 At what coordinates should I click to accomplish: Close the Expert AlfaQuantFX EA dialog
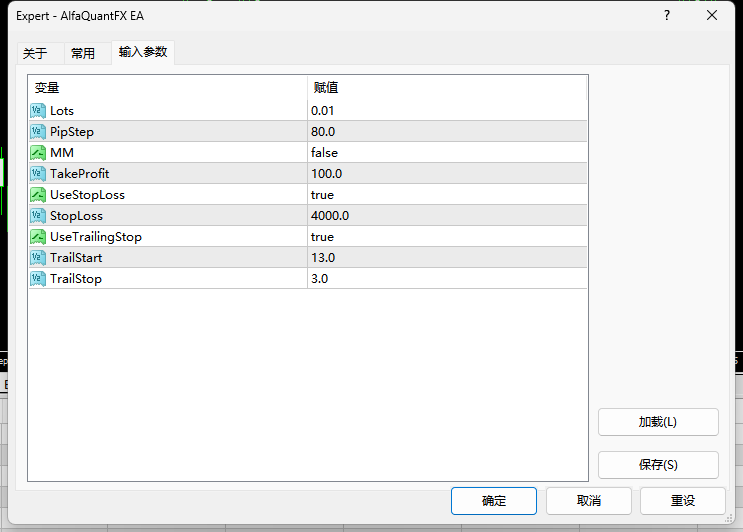click(712, 16)
